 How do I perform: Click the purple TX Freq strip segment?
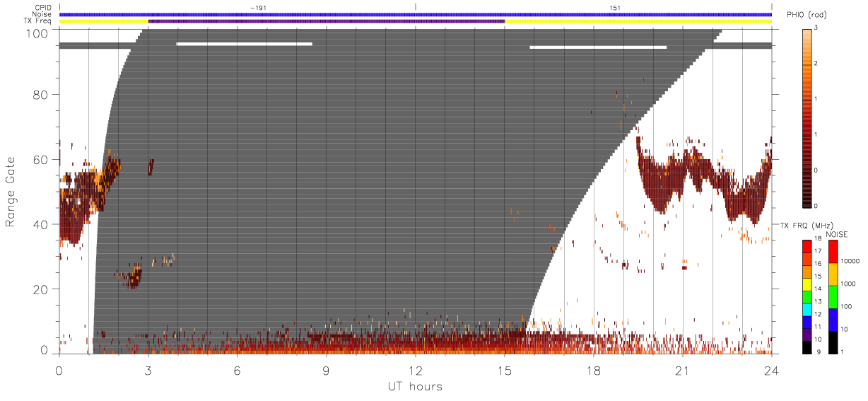327,21
